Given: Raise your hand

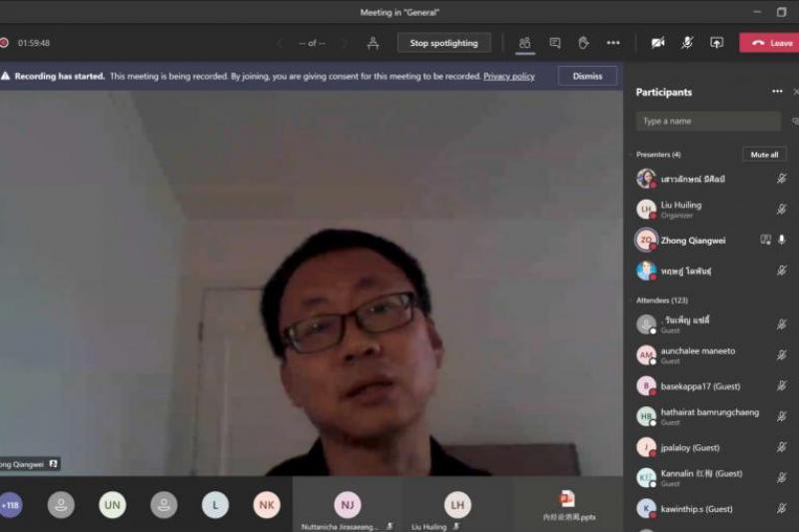Looking at the screenshot, I should [584, 43].
